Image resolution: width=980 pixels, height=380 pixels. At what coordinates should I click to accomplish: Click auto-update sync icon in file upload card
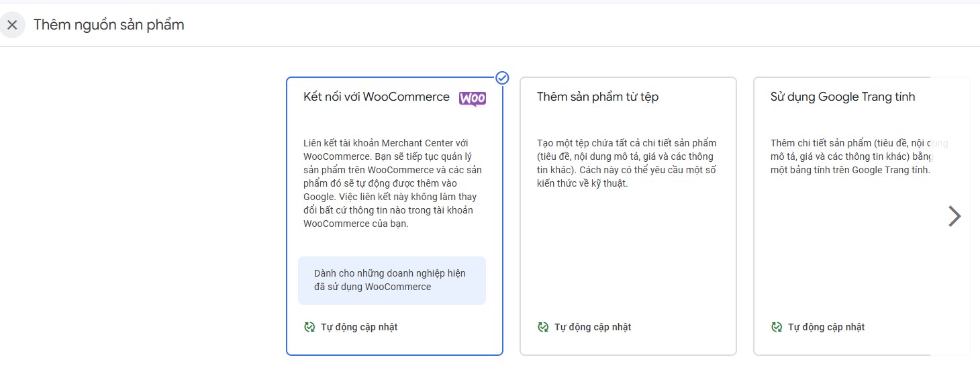tap(543, 327)
